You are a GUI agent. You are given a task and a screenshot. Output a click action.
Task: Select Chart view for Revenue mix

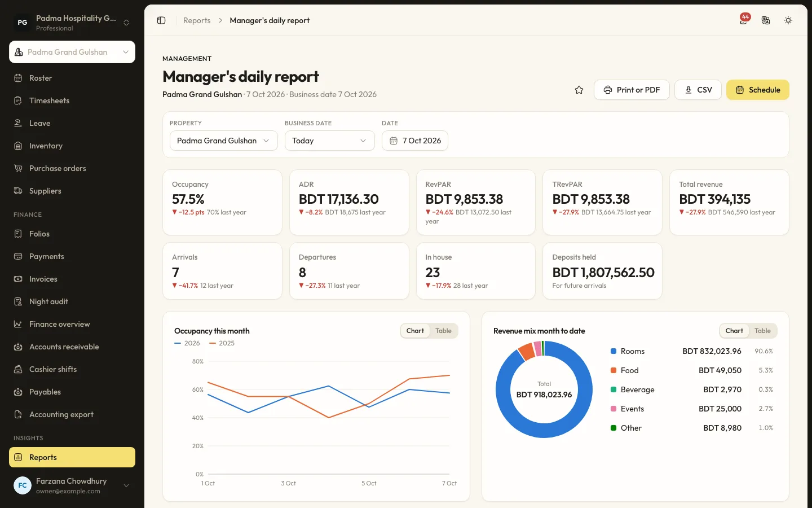pyautogui.click(x=734, y=331)
